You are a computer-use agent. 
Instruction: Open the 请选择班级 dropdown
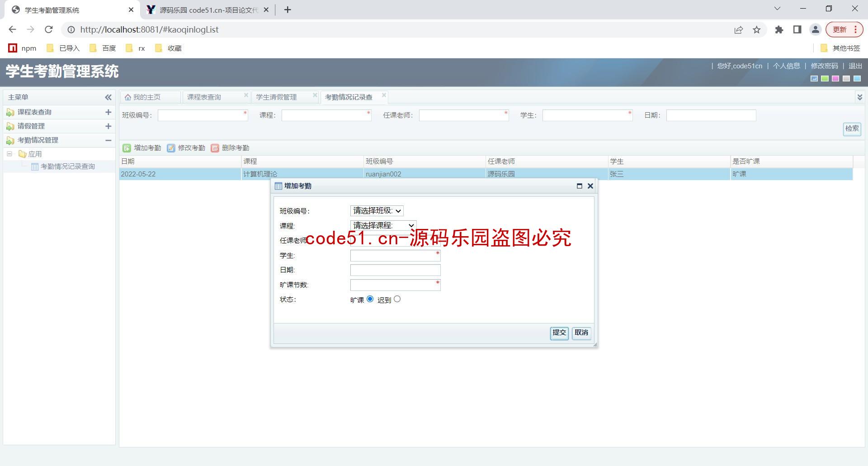coord(377,211)
